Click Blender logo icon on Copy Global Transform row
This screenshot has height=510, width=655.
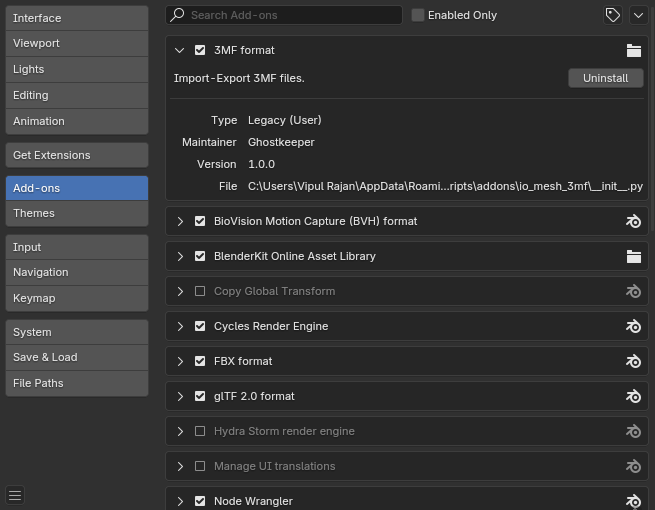pos(633,291)
